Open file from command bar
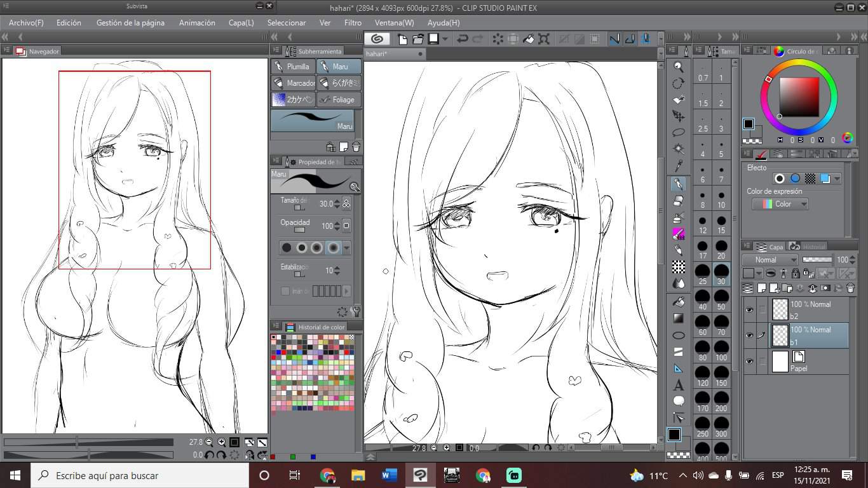This screenshot has width=868, height=488. [417, 39]
